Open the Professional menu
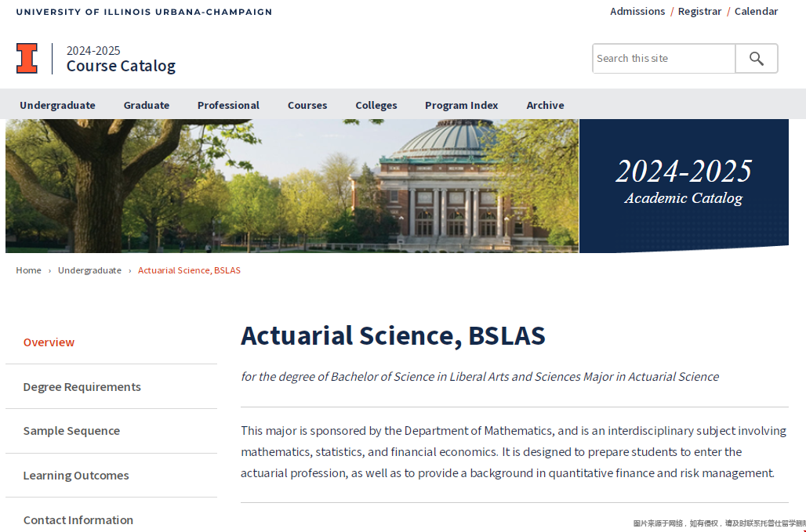 coord(228,105)
